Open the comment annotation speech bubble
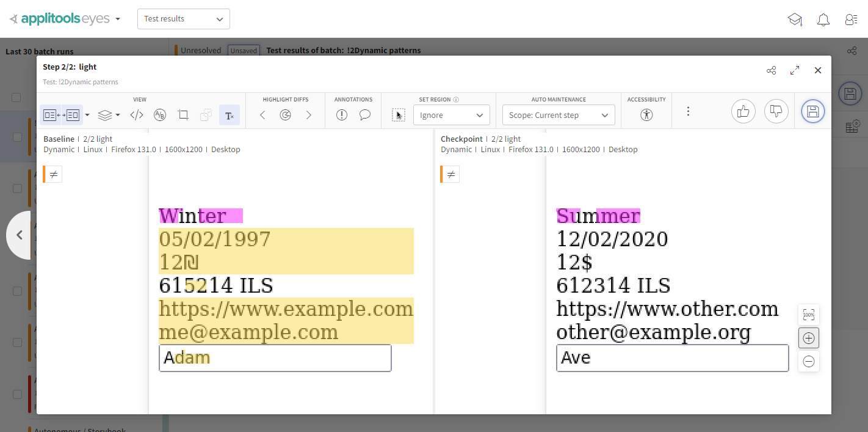The height and width of the screenshot is (432, 868). [x=365, y=114]
